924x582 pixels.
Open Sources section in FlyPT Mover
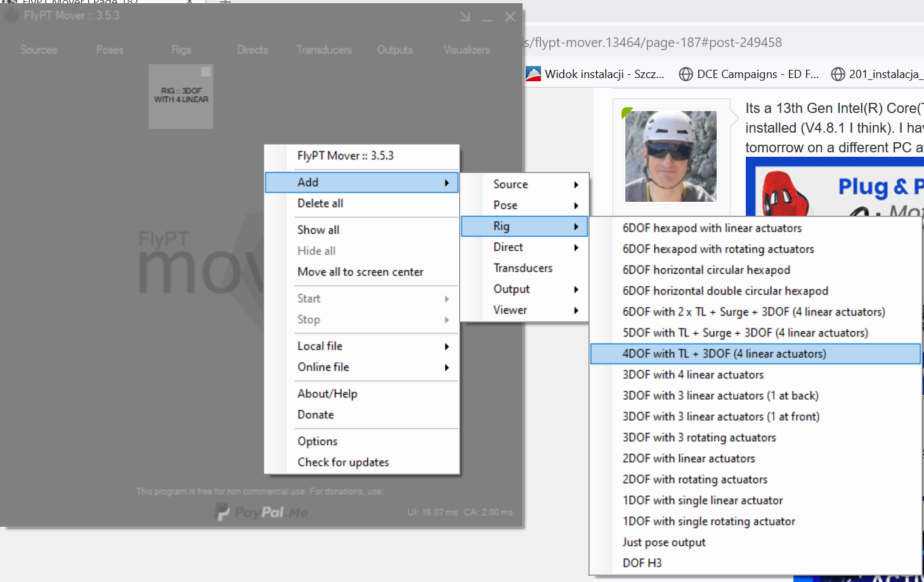(x=39, y=50)
